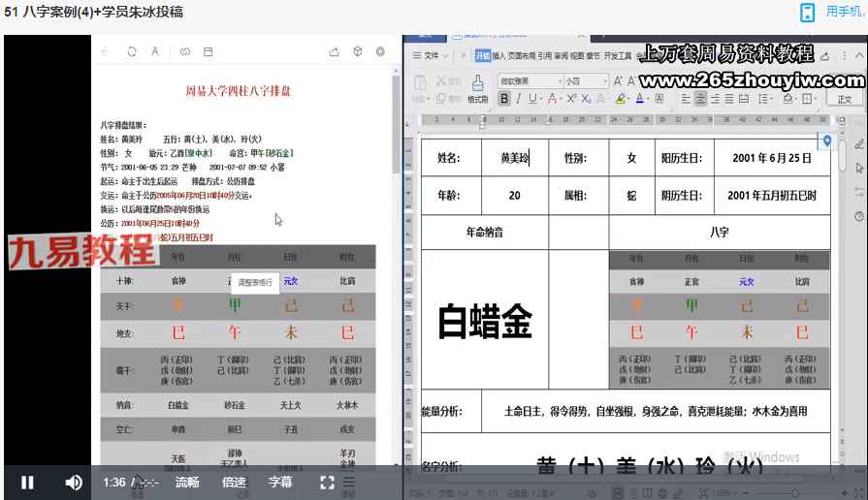The width and height of the screenshot is (868, 500).
Task: Click the name field containing 黄美玲
Action: point(514,158)
